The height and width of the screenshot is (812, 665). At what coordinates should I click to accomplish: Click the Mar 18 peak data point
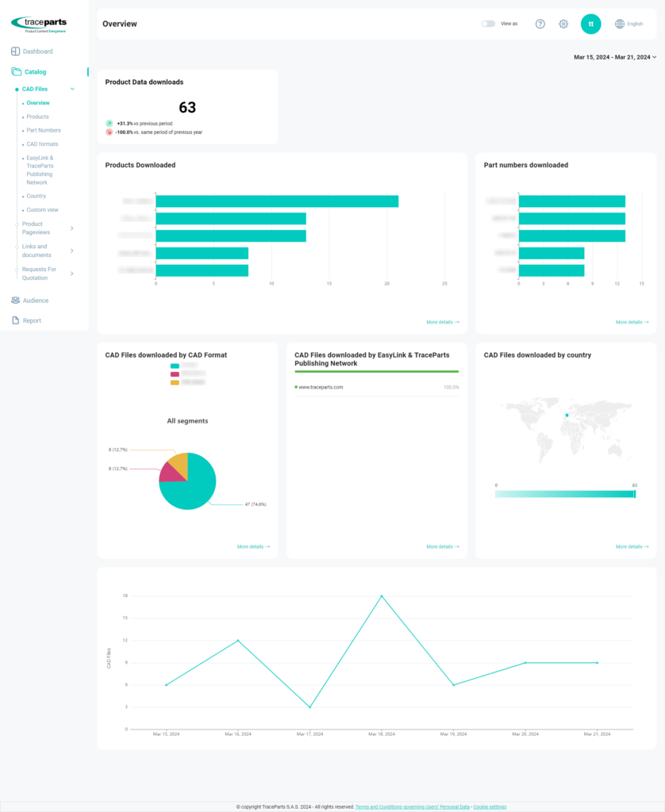pos(382,596)
